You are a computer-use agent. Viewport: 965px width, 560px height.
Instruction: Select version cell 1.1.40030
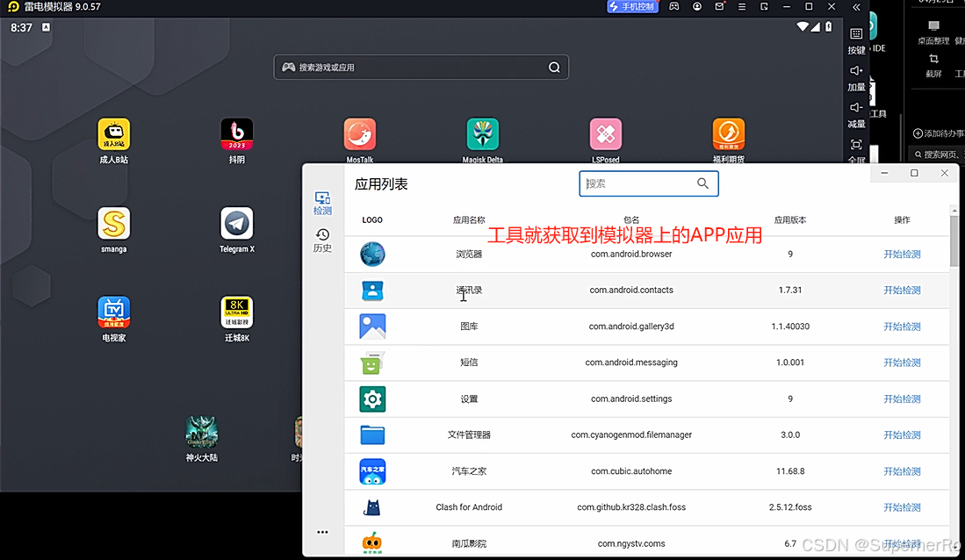(790, 327)
